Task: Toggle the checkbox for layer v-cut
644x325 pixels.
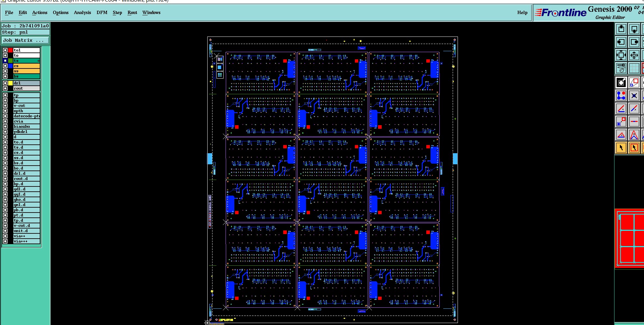Action: tap(5, 106)
